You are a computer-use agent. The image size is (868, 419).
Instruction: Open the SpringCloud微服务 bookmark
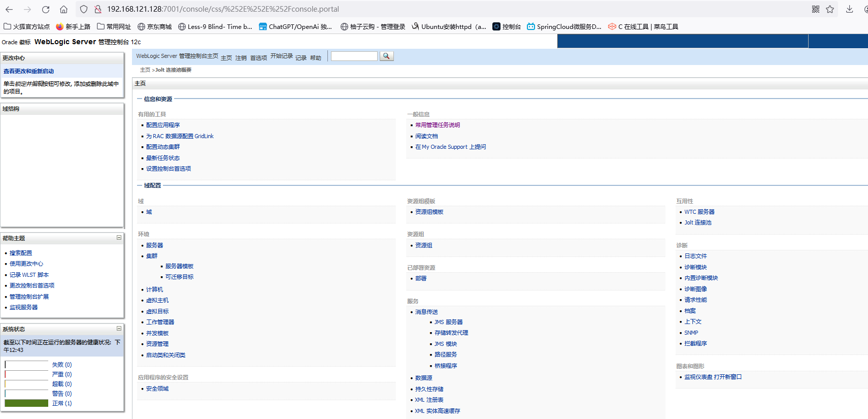564,26
